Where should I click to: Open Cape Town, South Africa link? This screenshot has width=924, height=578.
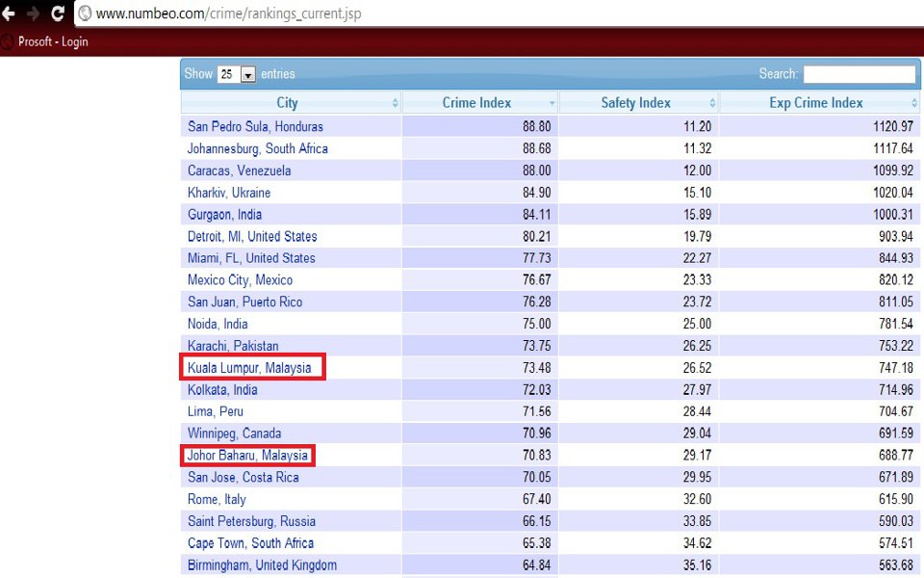[250, 543]
